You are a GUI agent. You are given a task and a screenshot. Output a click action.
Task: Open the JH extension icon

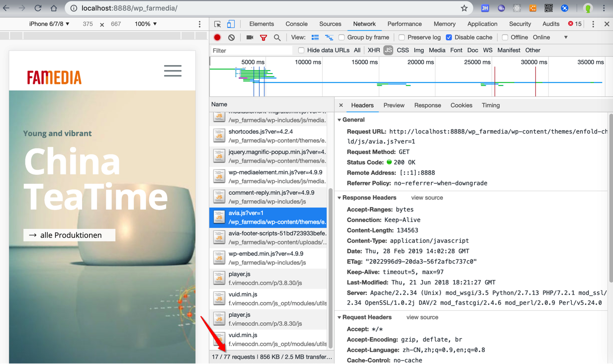[x=485, y=8]
